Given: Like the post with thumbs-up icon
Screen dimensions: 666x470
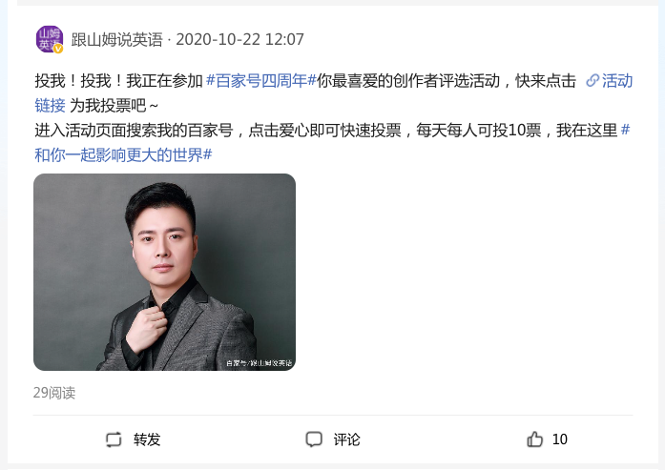Looking at the screenshot, I should pyautogui.click(x=535, y=439).
